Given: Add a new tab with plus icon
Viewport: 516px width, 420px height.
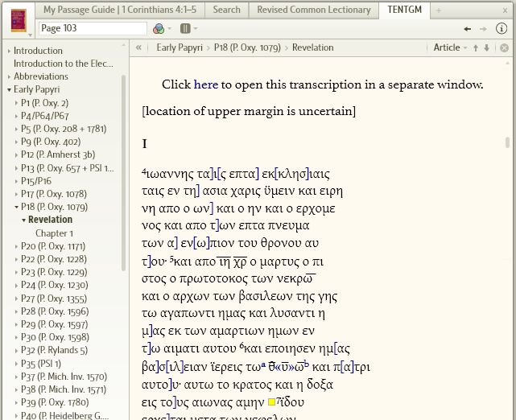Looking at the screenshot, I should tap(439, 10).
